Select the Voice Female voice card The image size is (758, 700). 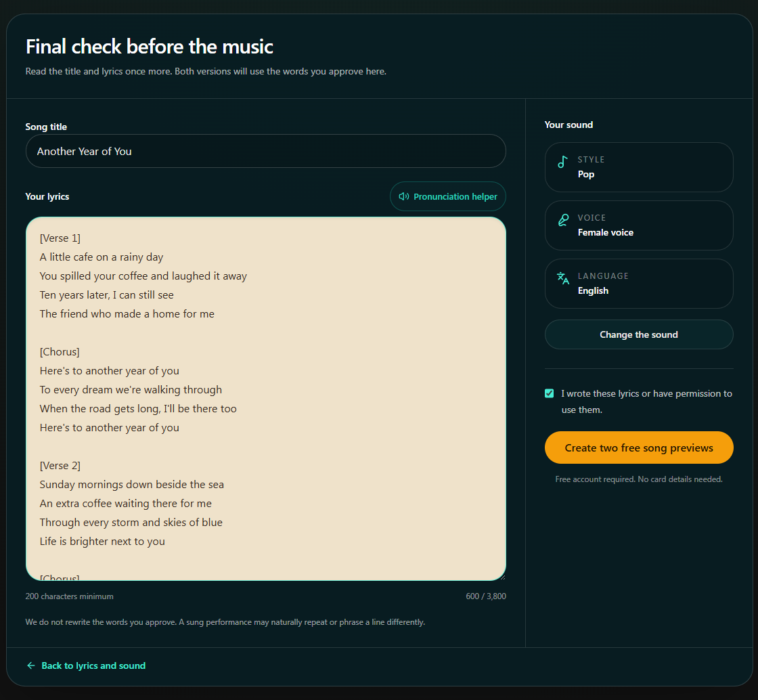point(639,225)
